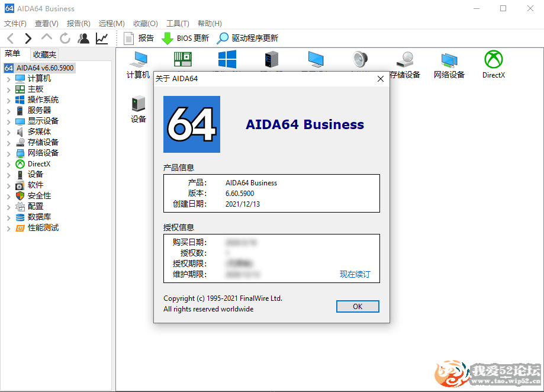Open the 远程(M) menu
The image size is (544, 392).
111,24
